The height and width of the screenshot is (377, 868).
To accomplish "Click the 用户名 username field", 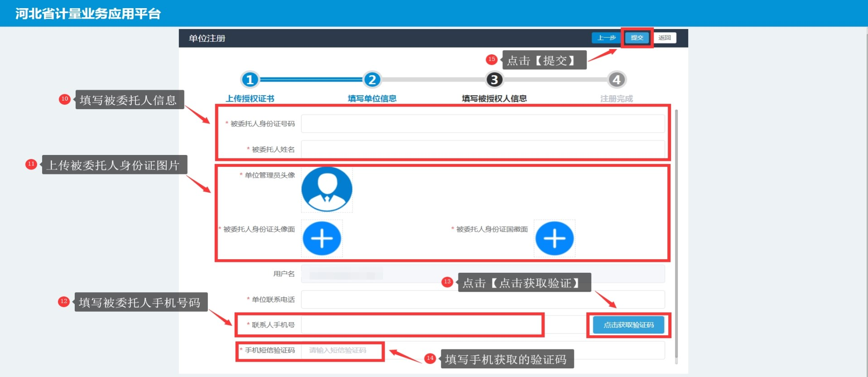I will (482, 274).
